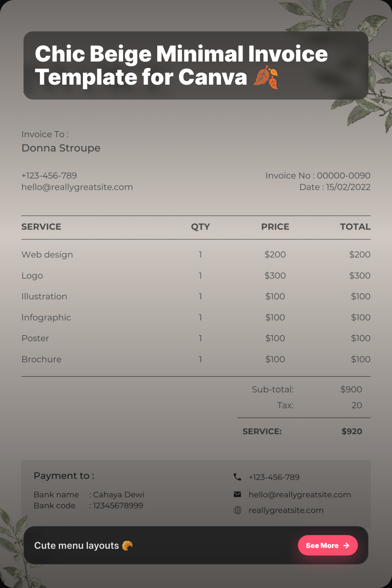Click the Chic Beige Minimal Invoice title
This screenshot has width=392, height=588.
tap(181, 65)
